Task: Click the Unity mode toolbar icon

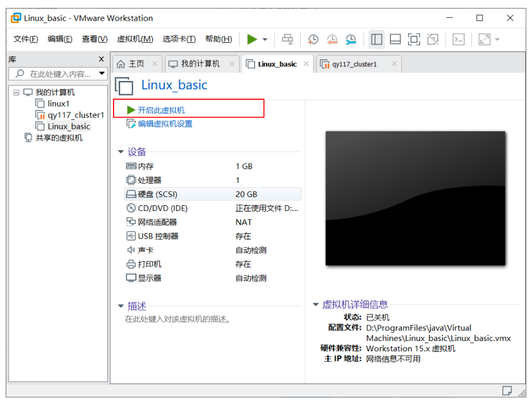Action: (433, 39)
